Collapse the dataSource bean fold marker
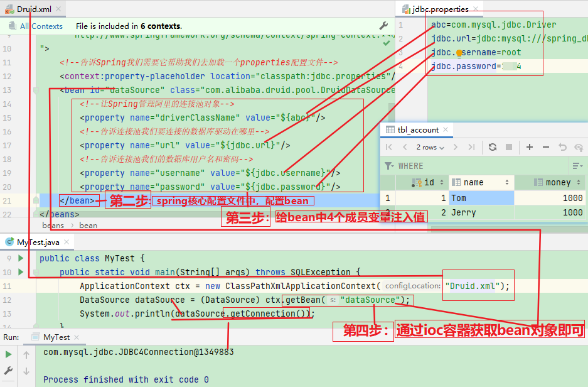Viewport: 588px width, 387px height. [x=36, y=90]
